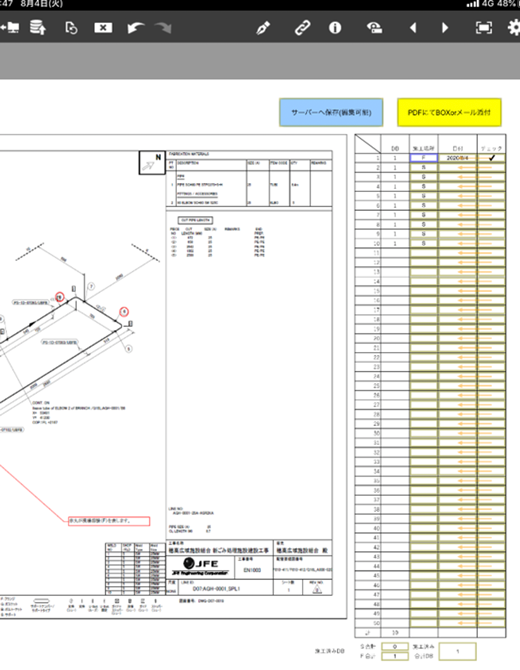The height and width of the screenshot is (670, 520).
Task: Tick the check cell in row 2
Action: point(491,168)
